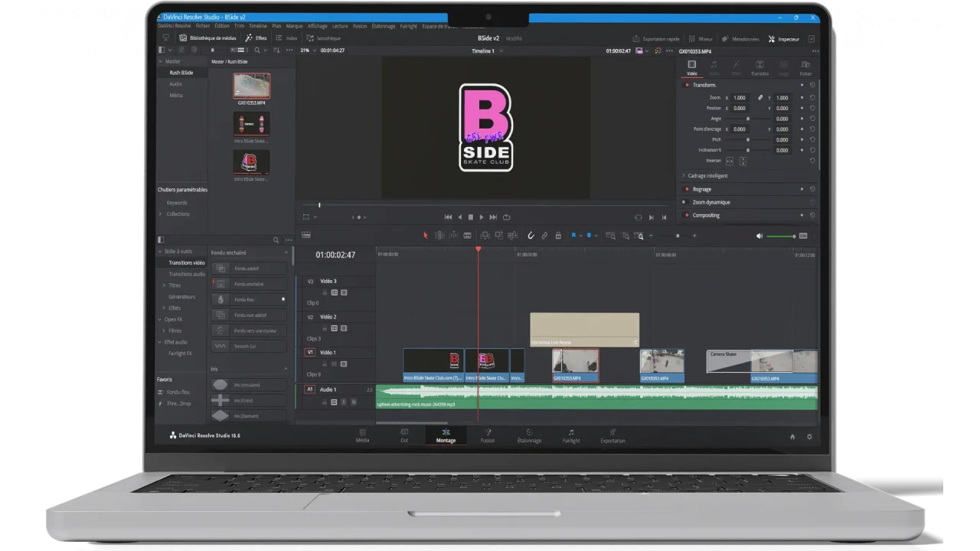Screen dimensions: 980x551
Task: Open the Marque menu
Action: click(x=294, y=26)
